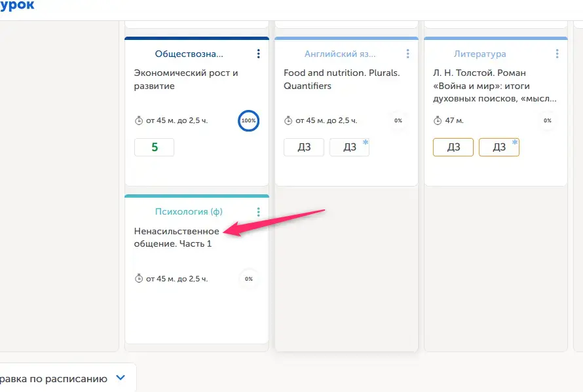The image size is (583, 392).
Task: Open lesson Ненасильственное общение. Часть 1
Action: 177,238
